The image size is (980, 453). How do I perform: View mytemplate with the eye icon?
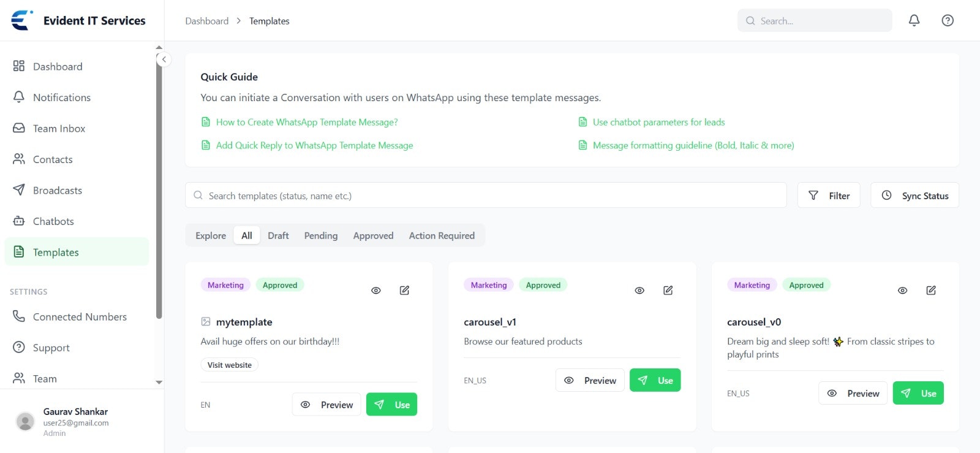coord(376,291)
